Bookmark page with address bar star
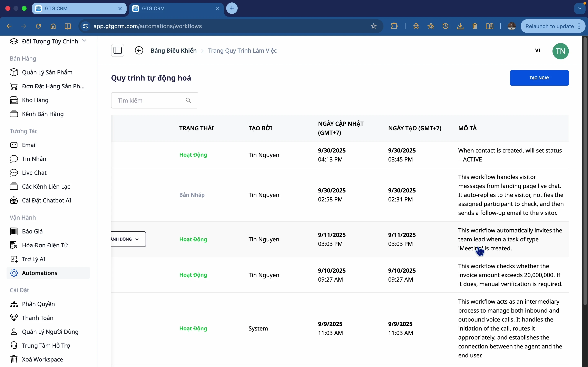This screenshot has width=588, height=367. tap(374, 26)
